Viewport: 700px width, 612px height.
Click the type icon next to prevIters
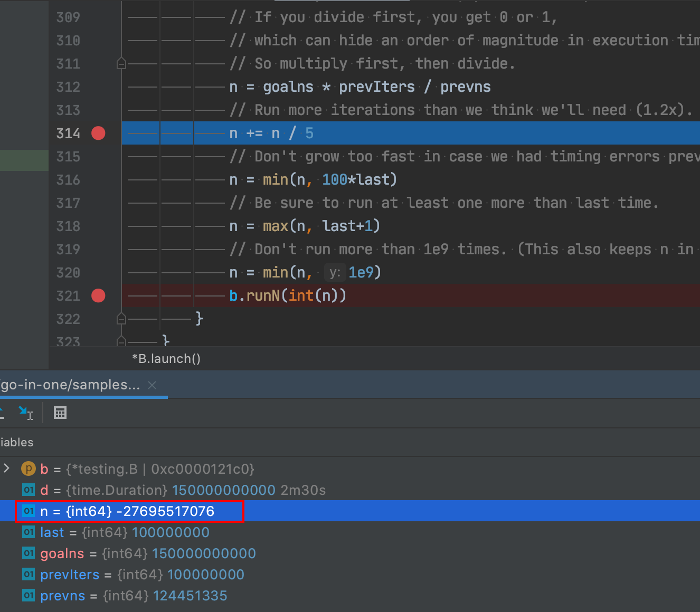click(29, 574)
